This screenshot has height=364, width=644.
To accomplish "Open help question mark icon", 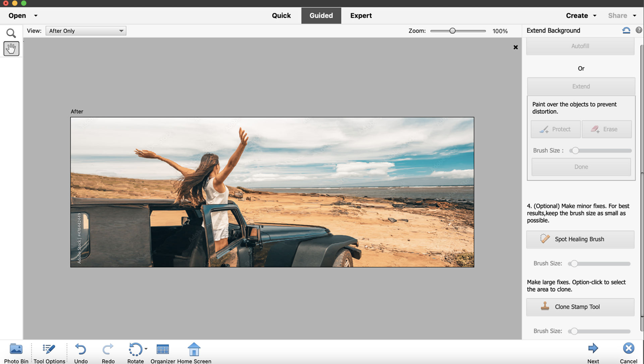I will 639,30.
